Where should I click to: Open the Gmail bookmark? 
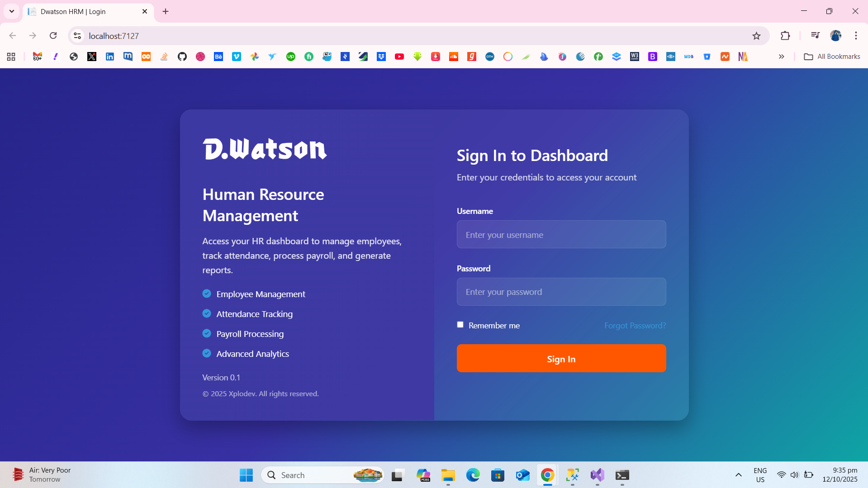(x=38, y=57)
